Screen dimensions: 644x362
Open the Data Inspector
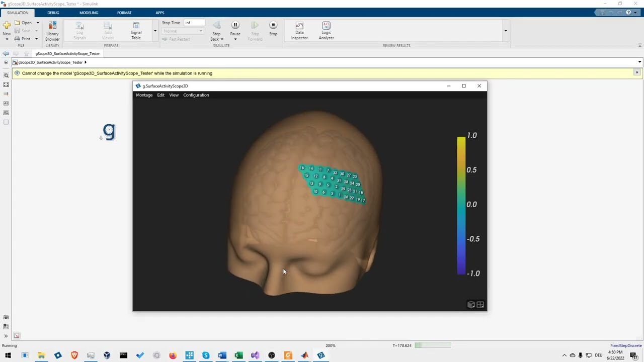[x=299, y=31]
